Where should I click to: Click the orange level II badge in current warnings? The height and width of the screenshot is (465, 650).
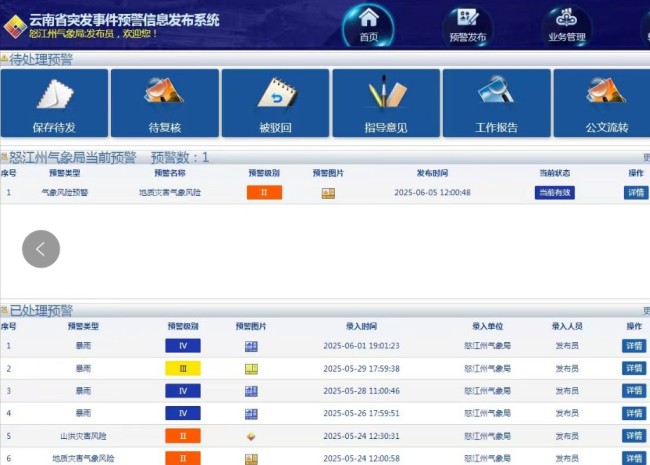pos(264,193)
